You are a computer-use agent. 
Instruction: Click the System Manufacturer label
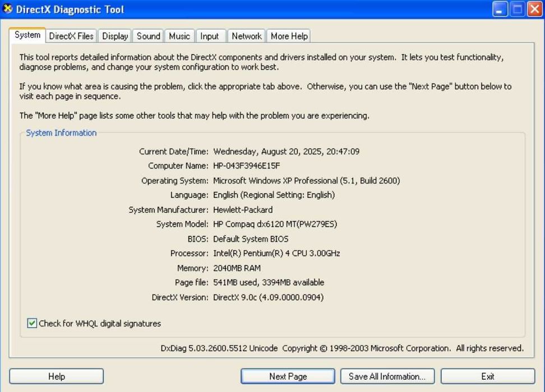[x=168, y=209]
